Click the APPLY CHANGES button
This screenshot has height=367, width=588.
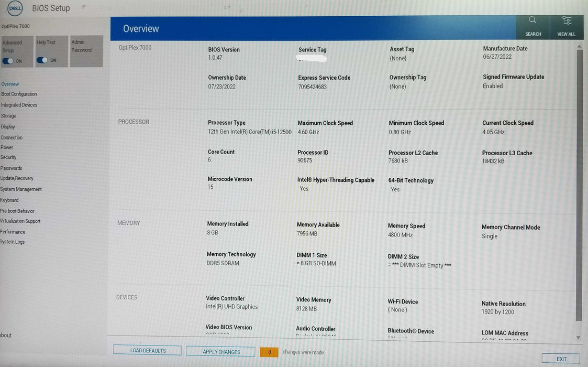tap(221, 352)
